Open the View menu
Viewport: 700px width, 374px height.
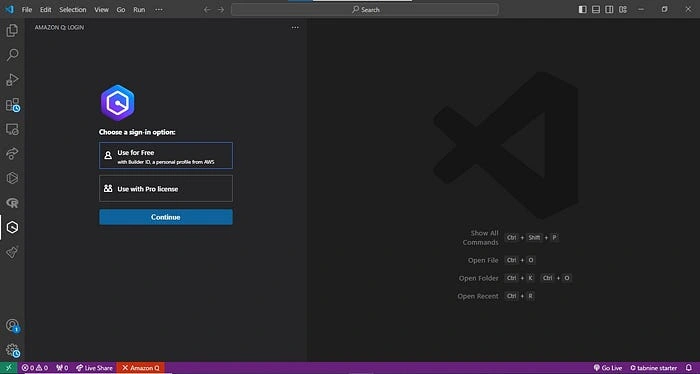click(x=101, y=9)
